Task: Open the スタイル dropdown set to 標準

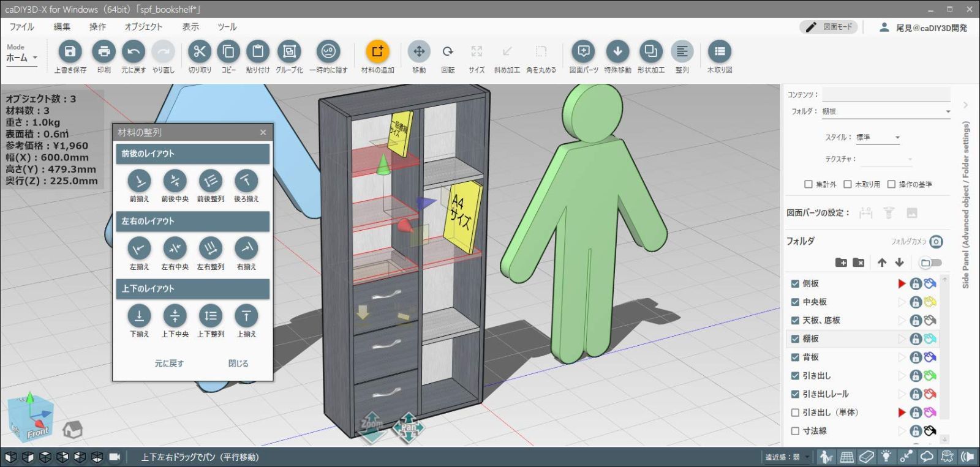Action: coord(877,138)
